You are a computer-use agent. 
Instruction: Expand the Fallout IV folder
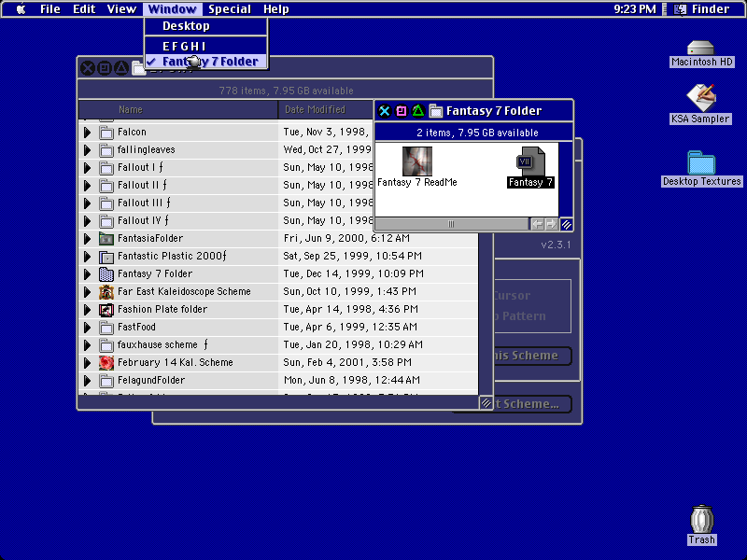(x=87, y=221)
